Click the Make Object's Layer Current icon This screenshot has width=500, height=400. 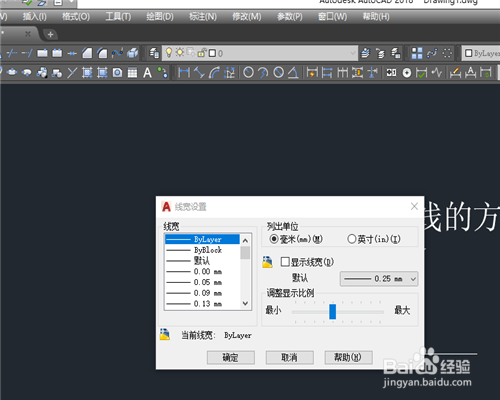pos(365,53)
